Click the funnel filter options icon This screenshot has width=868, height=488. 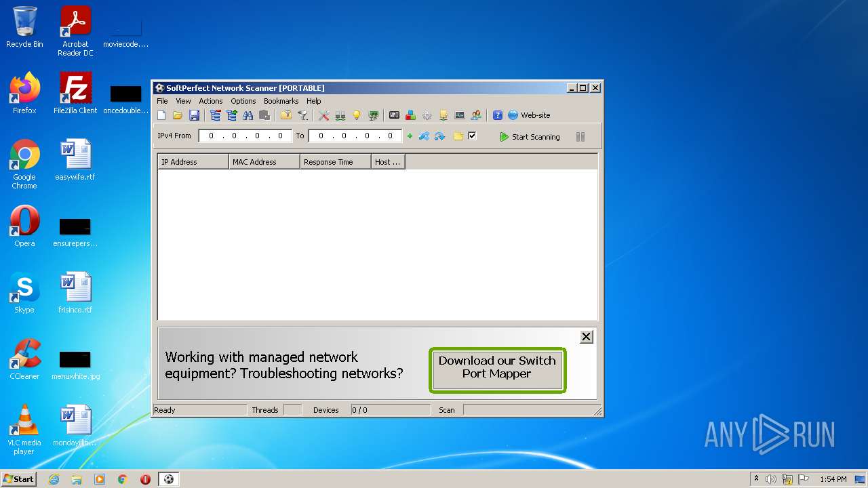click(303, 115)
